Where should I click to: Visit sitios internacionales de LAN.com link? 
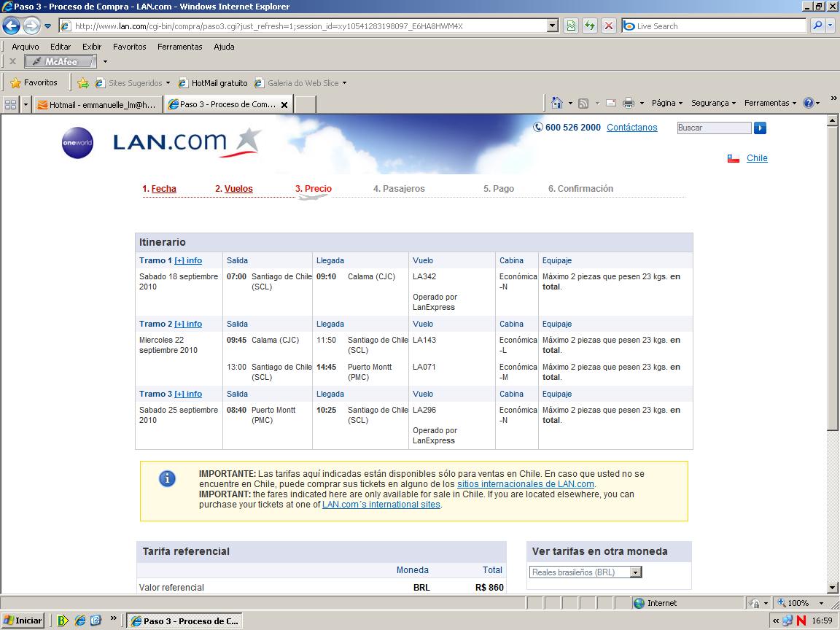[x=527, y=483]
